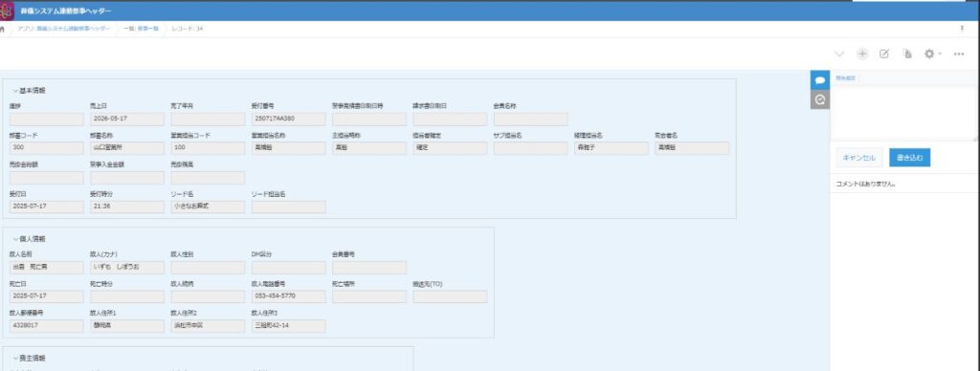Open the three-dot more options menu

[x=959, y=55]
